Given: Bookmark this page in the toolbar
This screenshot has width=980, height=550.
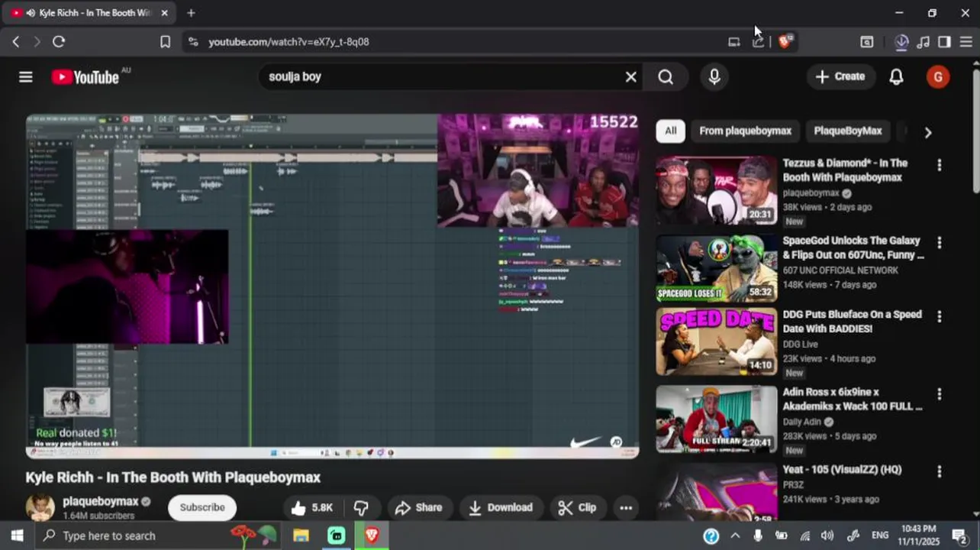Looking at the screenshot, I should pyautogui.click(x=165, y=42).
